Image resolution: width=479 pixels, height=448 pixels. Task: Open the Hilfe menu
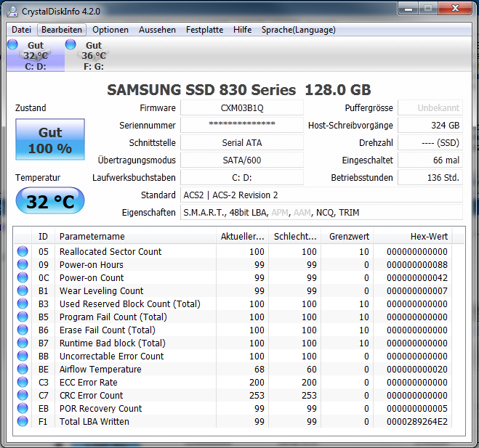(x=242, y=30)
